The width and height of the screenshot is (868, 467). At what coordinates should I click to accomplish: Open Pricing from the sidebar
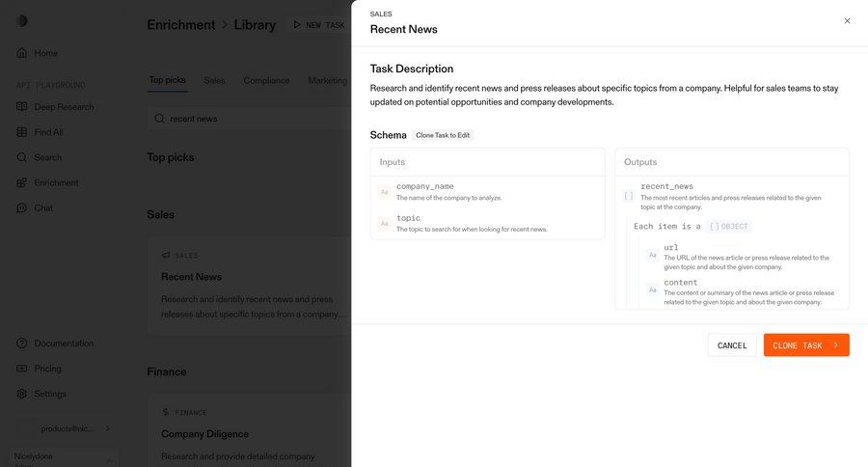click(x=21, y=369)
